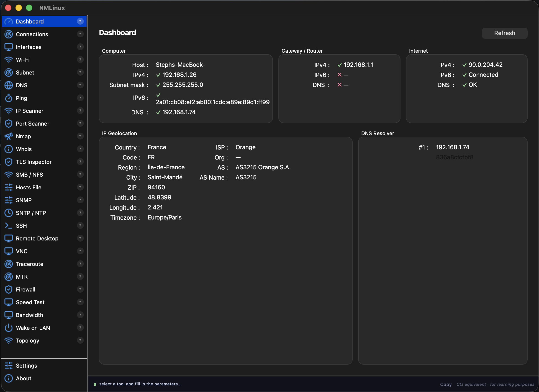The width and height of the screenshot is (539, 392).
Task: Select ISP value Orange
Action: pyautogui.click(x=246, y=147)
